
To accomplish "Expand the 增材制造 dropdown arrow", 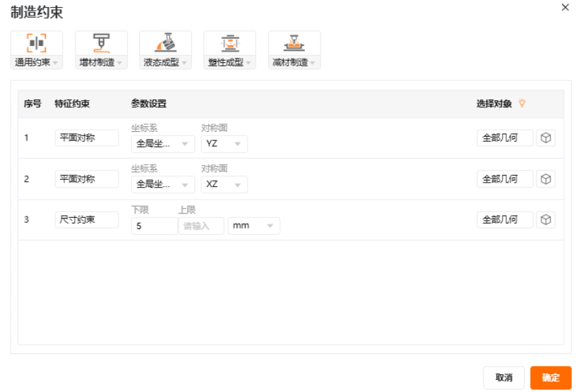I will 119,63.
